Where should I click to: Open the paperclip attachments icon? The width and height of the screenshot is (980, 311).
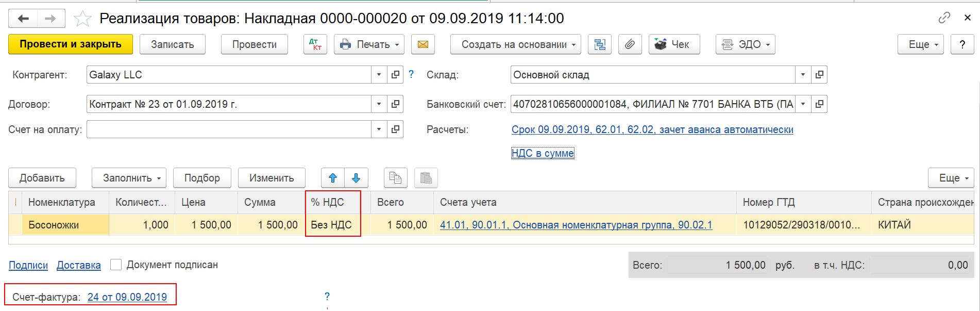point(630,44)
